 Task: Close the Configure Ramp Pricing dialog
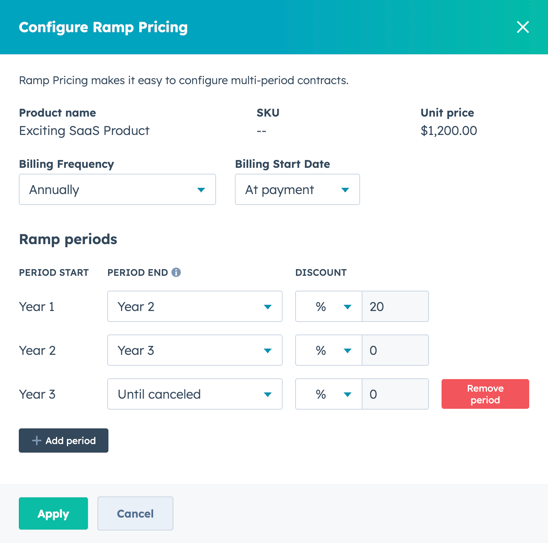[x=522, y=27]
